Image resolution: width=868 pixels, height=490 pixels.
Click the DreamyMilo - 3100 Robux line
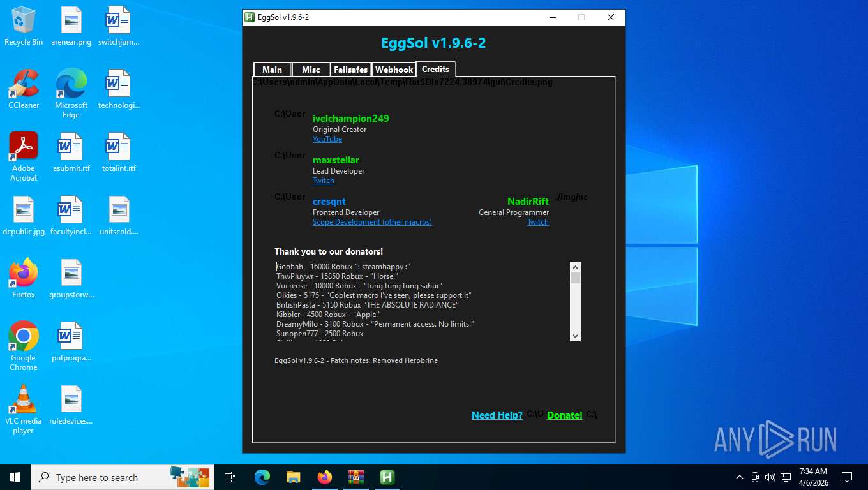pyautogui.click(x=375, y=324)
